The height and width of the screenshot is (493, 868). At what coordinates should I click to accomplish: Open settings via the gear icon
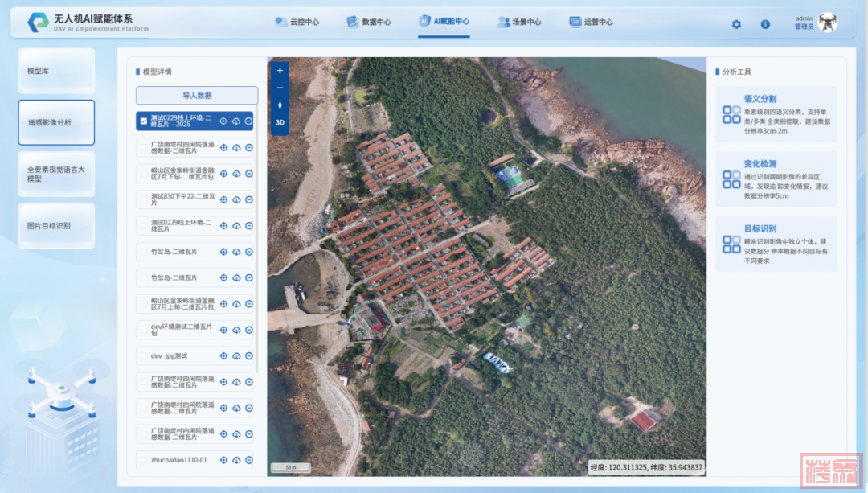736,24
